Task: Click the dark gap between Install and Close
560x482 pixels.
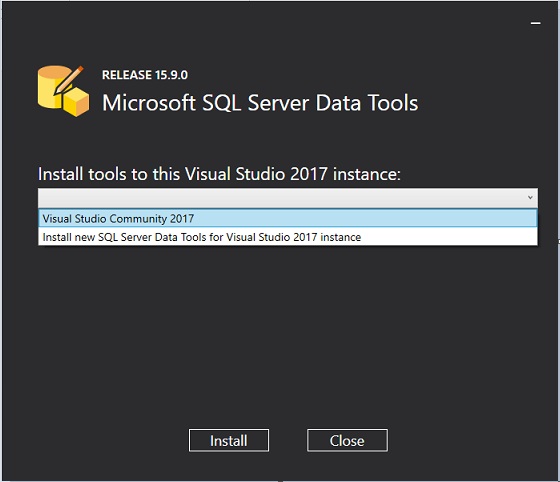Action: pos(288,440)
